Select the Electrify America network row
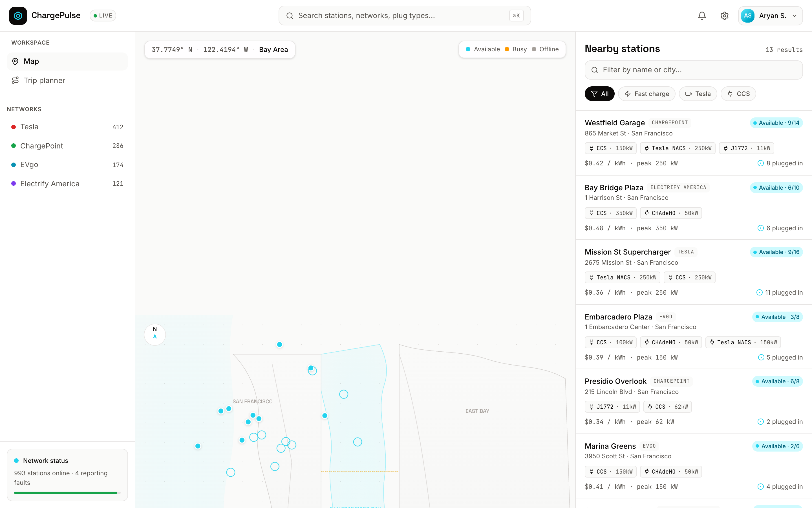This screenshot has width=812, height=508. [x=67, y=183]
